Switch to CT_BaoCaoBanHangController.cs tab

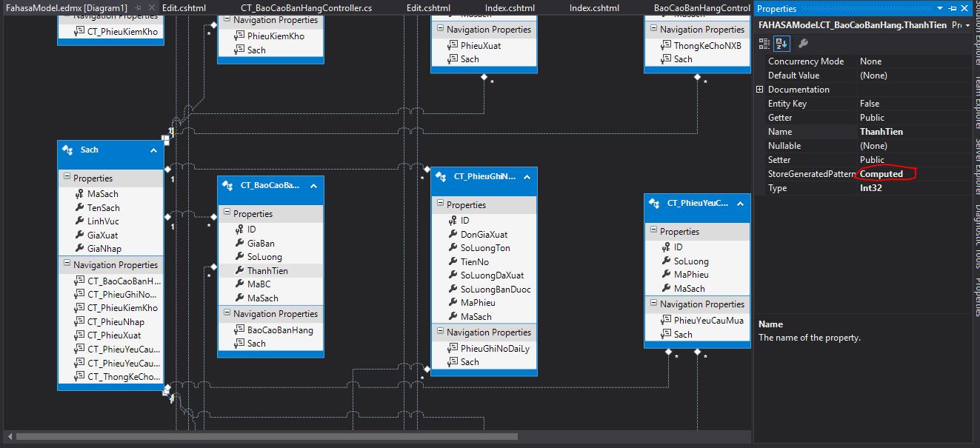307,7
